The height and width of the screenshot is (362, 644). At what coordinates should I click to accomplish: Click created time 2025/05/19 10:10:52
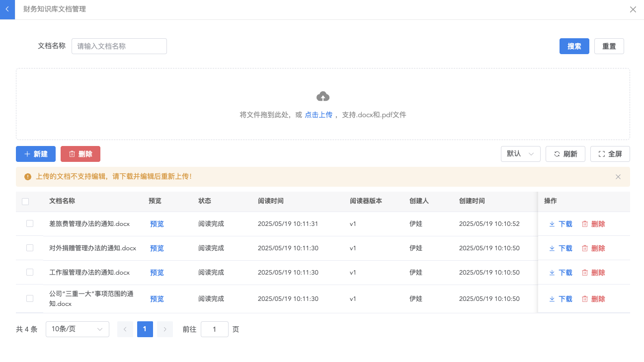click(489, 224)
